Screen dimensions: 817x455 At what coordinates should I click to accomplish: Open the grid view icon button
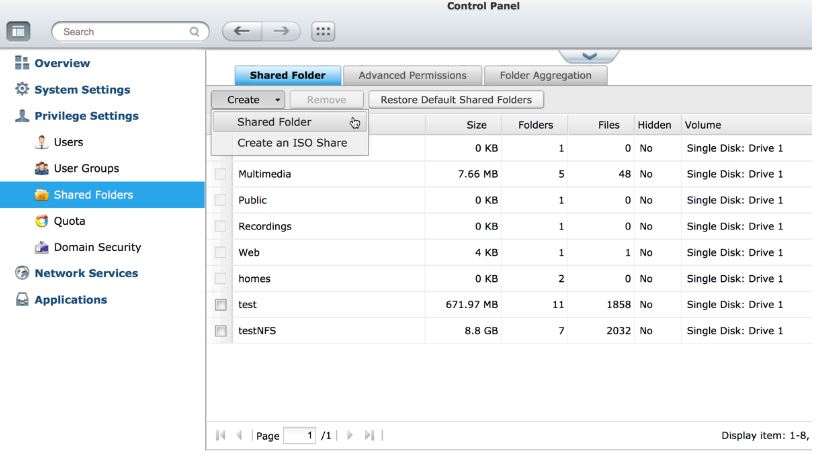click(x=323, y=31)
